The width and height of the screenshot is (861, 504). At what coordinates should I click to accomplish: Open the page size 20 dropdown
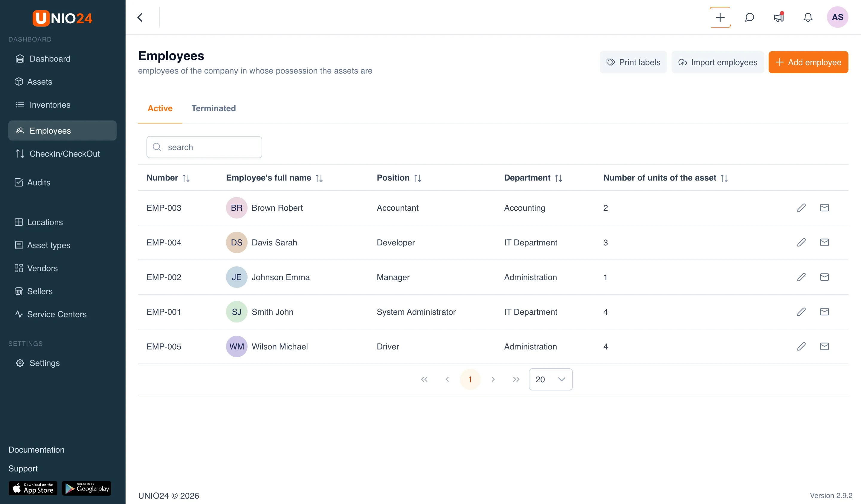click(x=550, y=379)
